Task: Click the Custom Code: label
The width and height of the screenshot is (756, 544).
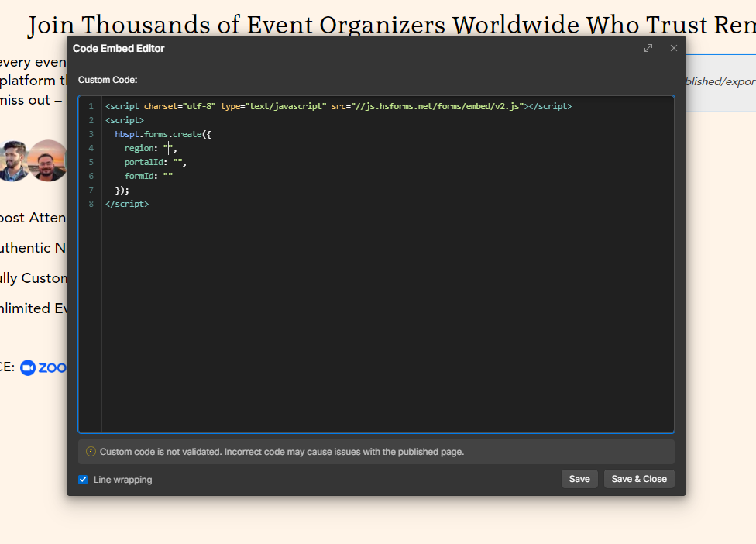Action: [108, 80]
